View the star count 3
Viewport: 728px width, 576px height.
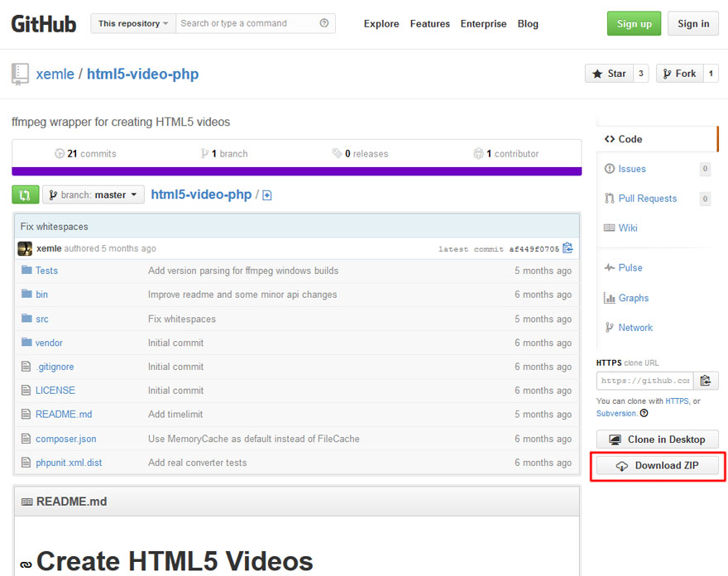(x=640, y=74)
